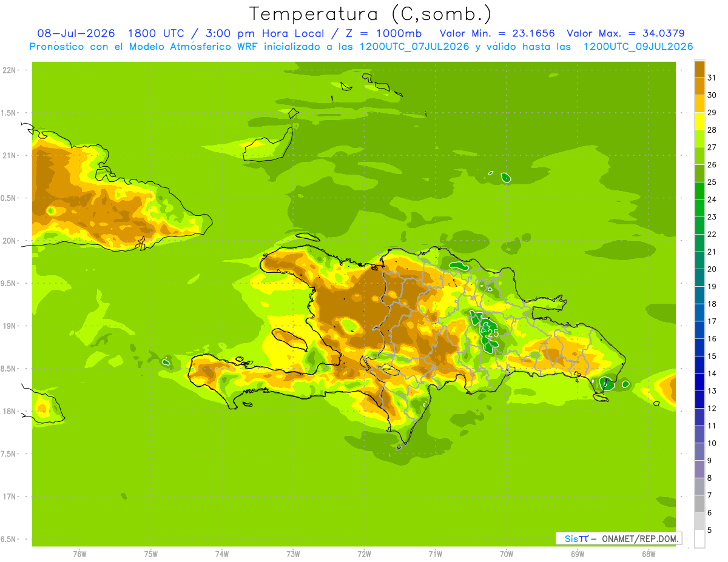
Task: Select valid-until time '1200UTC_09JUL2026'
Action: click(638, 46)
